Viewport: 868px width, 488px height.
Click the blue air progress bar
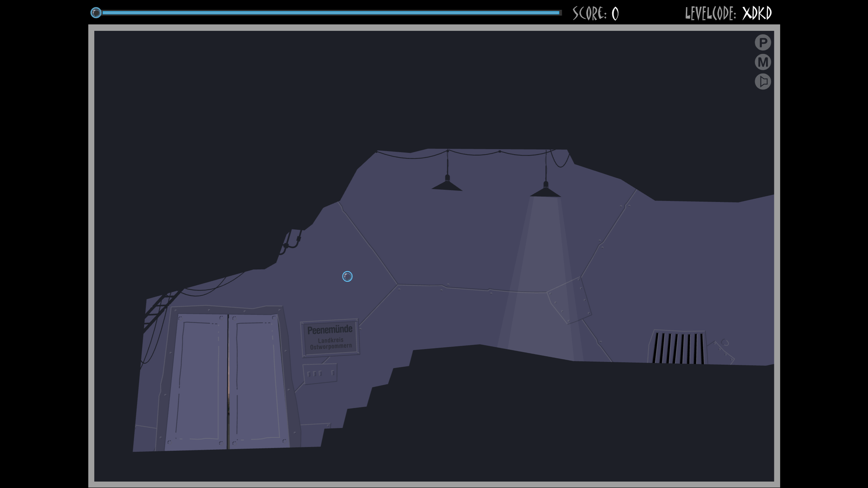point(331,13)
